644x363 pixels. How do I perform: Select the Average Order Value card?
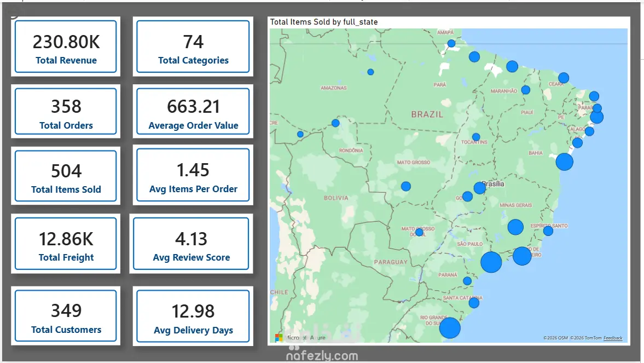tap(193, 111)
